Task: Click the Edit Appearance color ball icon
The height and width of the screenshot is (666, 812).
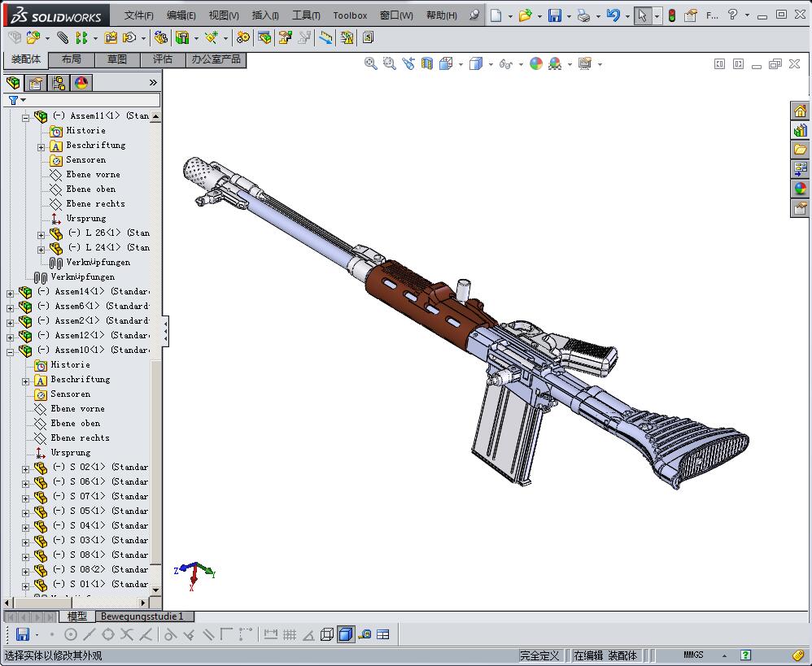Action: click(535, 63)
